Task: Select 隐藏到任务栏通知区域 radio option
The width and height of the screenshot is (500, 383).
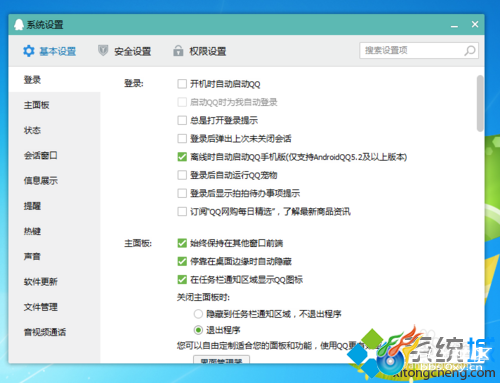Action: (x=198, y=314)
